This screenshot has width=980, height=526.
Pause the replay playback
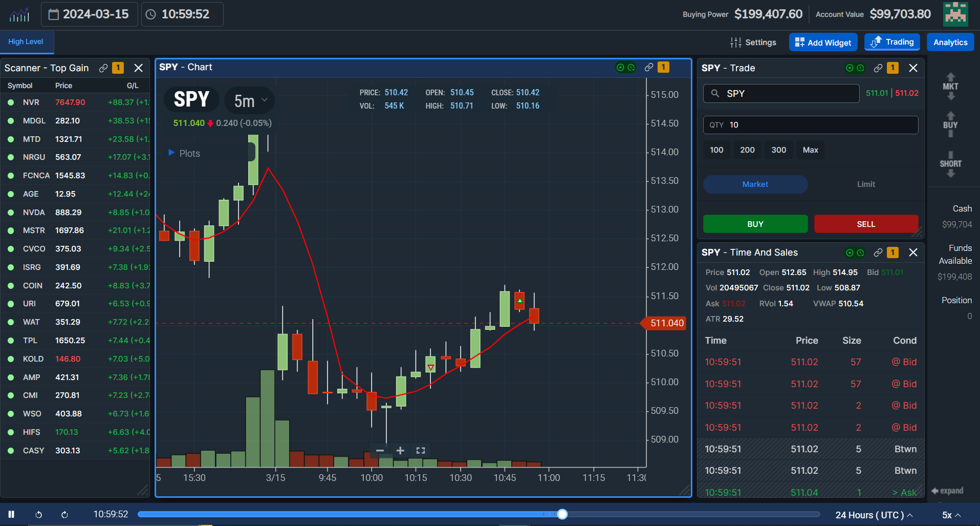(11, 514)
